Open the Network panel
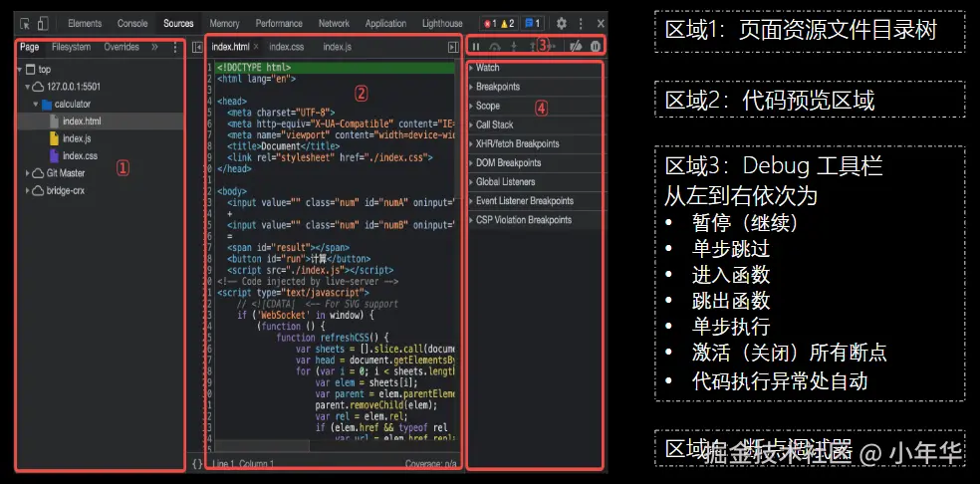This screenshot has width=980, height=484. coord(334,24)
